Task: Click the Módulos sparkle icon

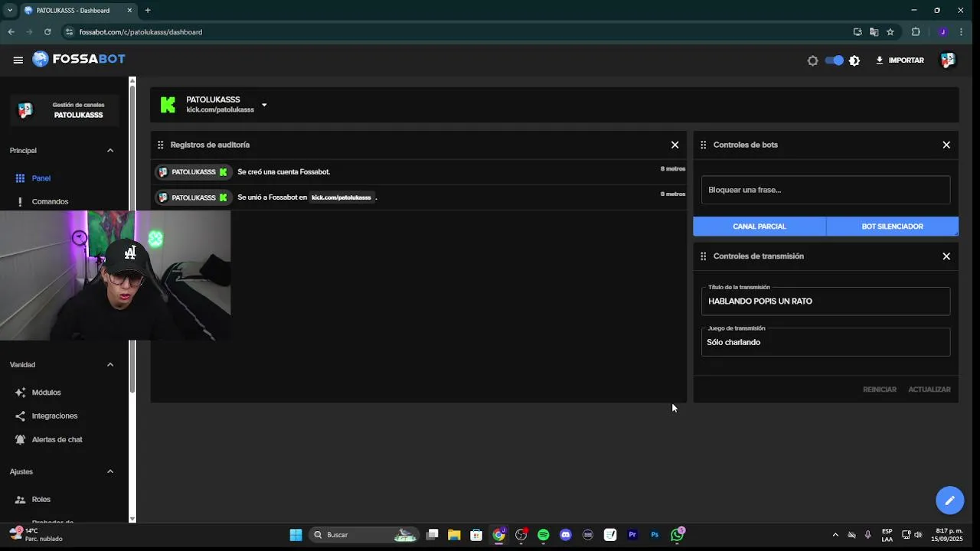Action: pyautogui.click(x=20, y=393)
